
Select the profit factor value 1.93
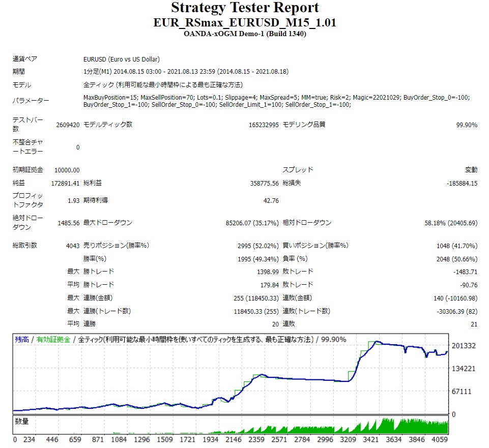pos(74,201)
